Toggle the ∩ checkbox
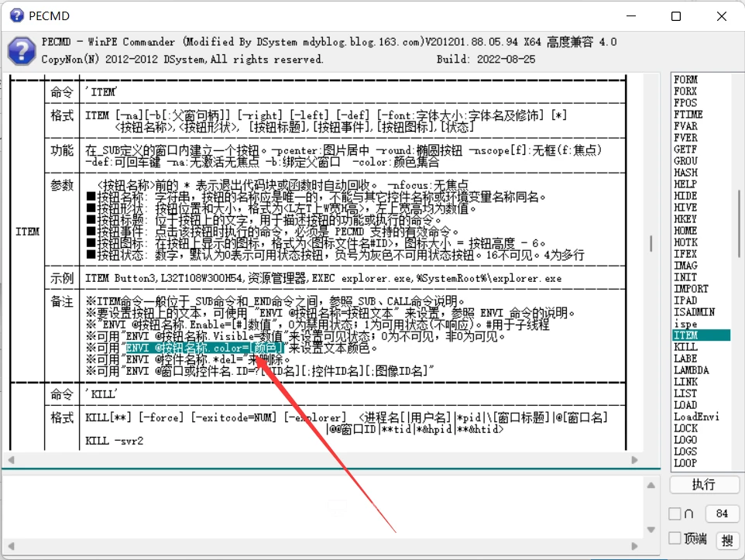This screenshot has width=745, height=560. click(x=675, y=514)
